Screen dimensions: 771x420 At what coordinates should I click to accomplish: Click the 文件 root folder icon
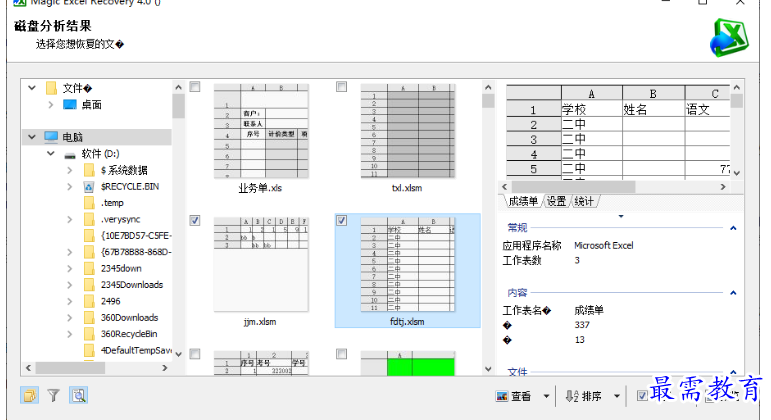[x=51, y=88]
